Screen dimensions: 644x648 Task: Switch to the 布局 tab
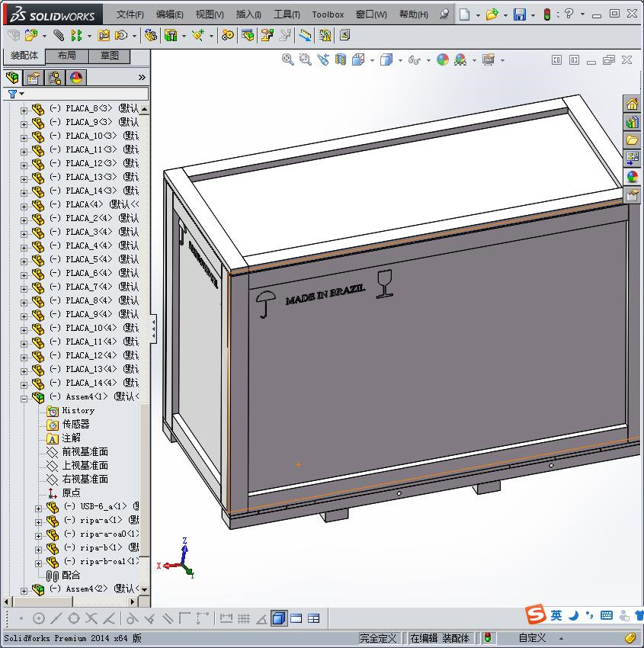pyautogui.click(x=66, y=56)
